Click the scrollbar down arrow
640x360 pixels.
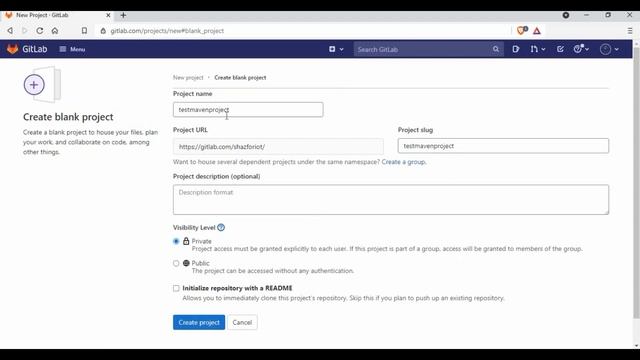(x=636, y=346)
